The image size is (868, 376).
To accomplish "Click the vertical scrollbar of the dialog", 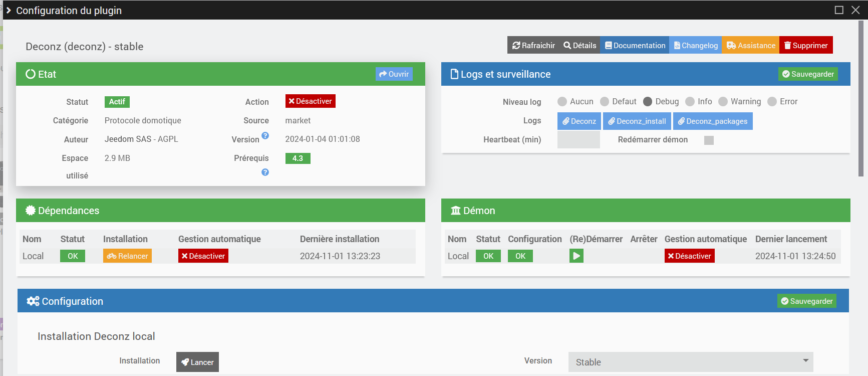I will click(x=861, y=98).
